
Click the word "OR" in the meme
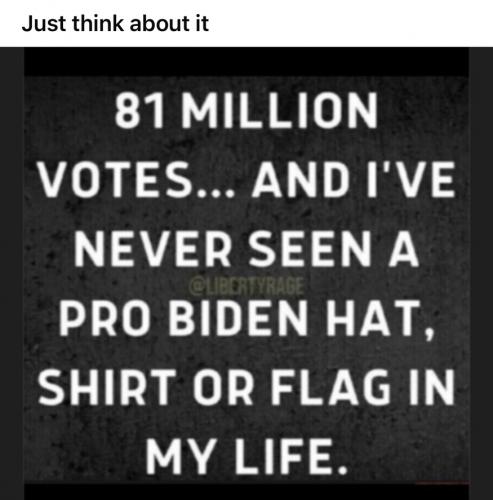[223, 387]
